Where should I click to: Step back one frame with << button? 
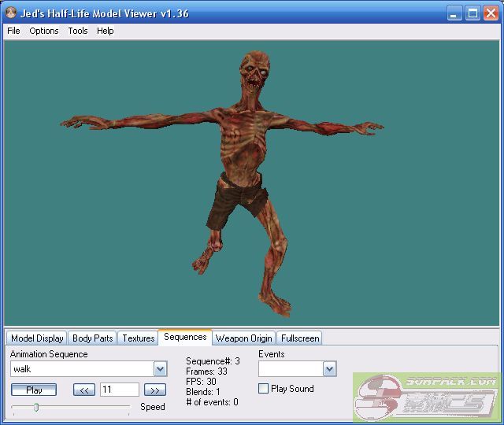click(x=84, y=390)
